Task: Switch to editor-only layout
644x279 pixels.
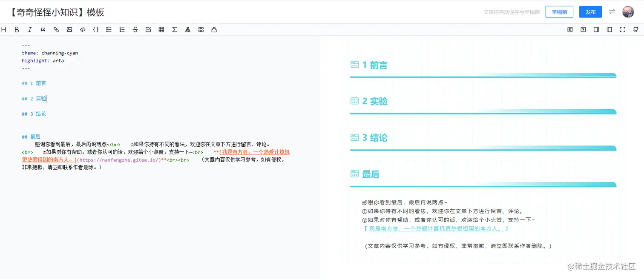Action: point(596,30)
